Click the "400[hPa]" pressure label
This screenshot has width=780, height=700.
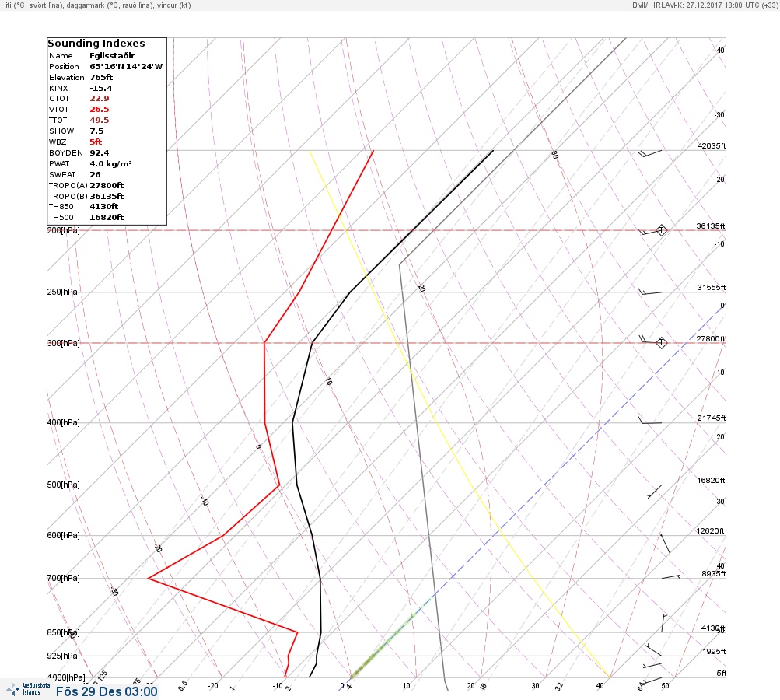63,422
